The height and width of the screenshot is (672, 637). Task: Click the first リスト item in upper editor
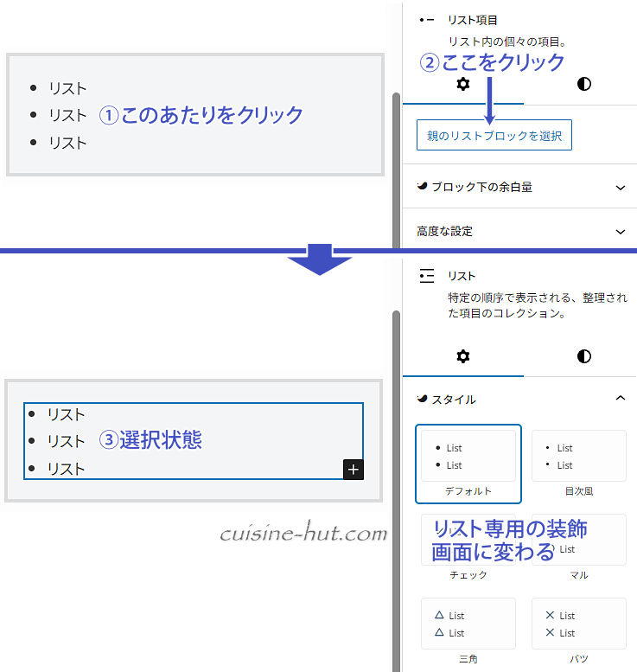67,88
